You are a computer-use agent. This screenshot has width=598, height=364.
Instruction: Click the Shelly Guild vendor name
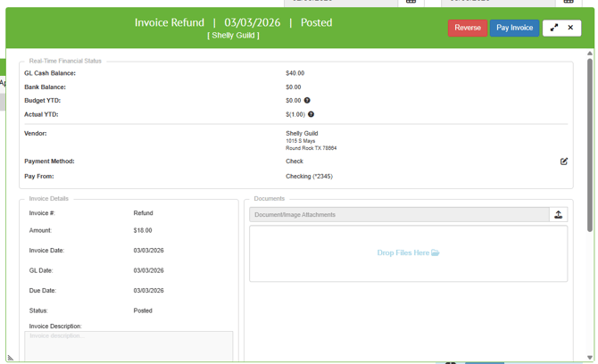[x=302, y=133]
